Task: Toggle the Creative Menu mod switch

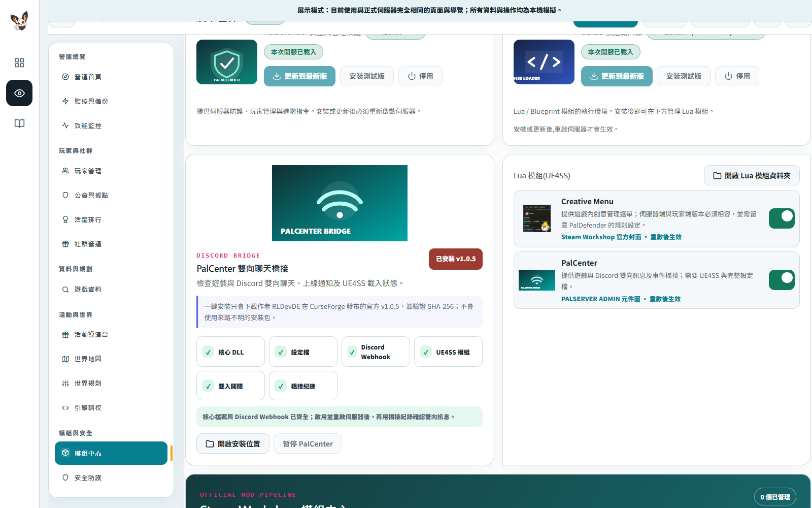Action: tap(782, 218)
